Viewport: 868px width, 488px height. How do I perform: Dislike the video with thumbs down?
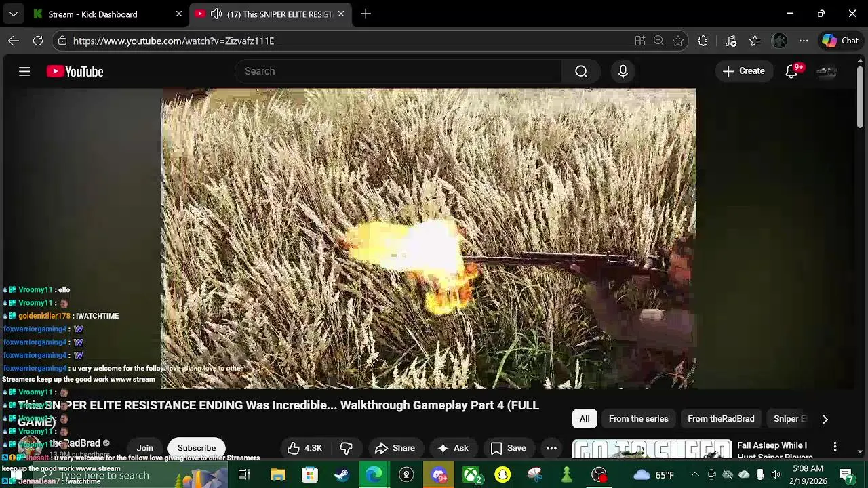[346, 448]
